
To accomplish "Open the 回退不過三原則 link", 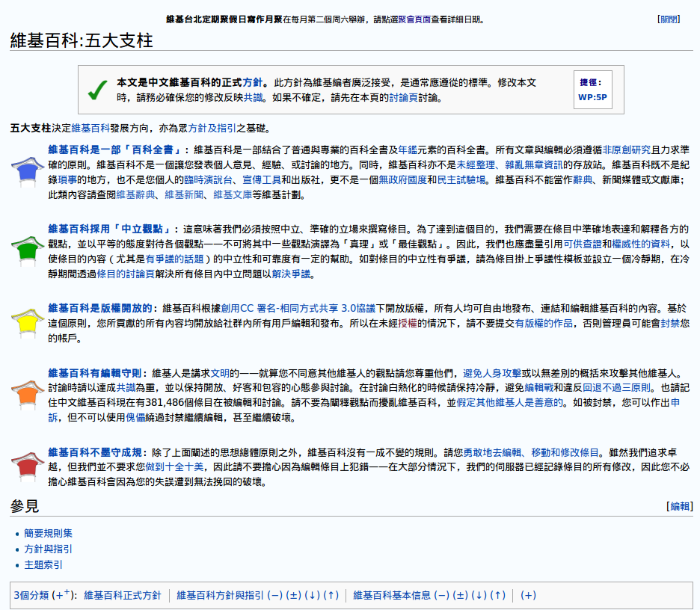I will coord(616,388).
